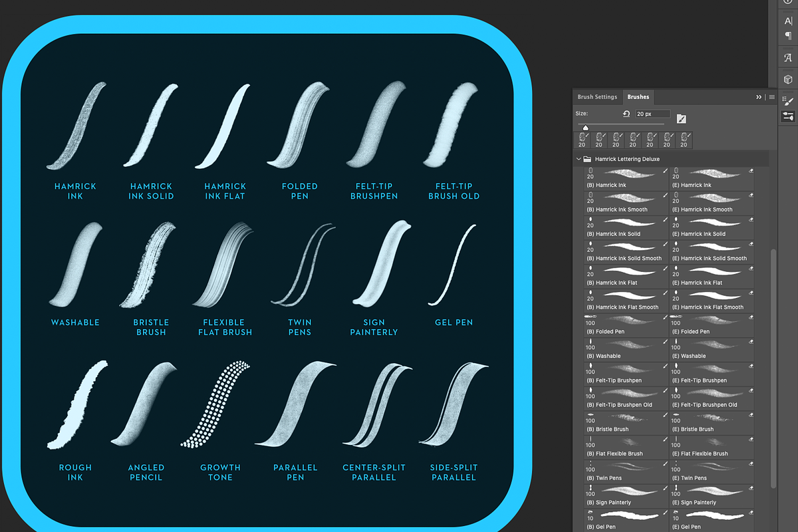Choose the (B) Hamrick Ink Smooth brush
The width and height of the screenshot is (798, 532).
pos(626,203)
